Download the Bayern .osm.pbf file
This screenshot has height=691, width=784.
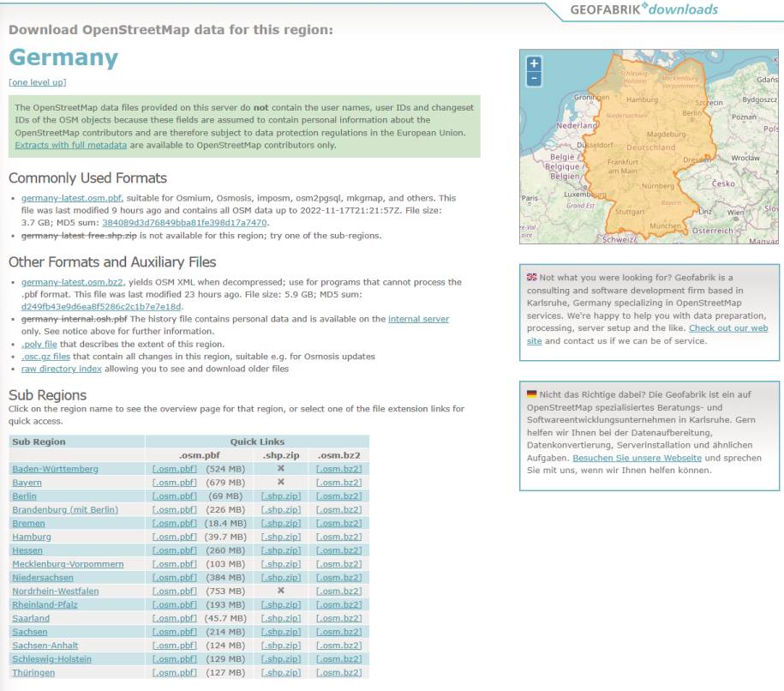(x=175, y=483)
